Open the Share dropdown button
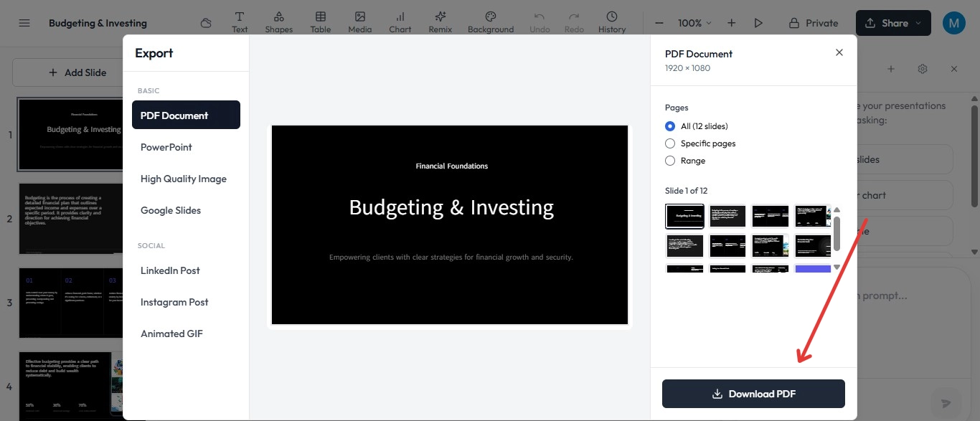The width and height of the screenshot is (980, 421). [893, 23]
